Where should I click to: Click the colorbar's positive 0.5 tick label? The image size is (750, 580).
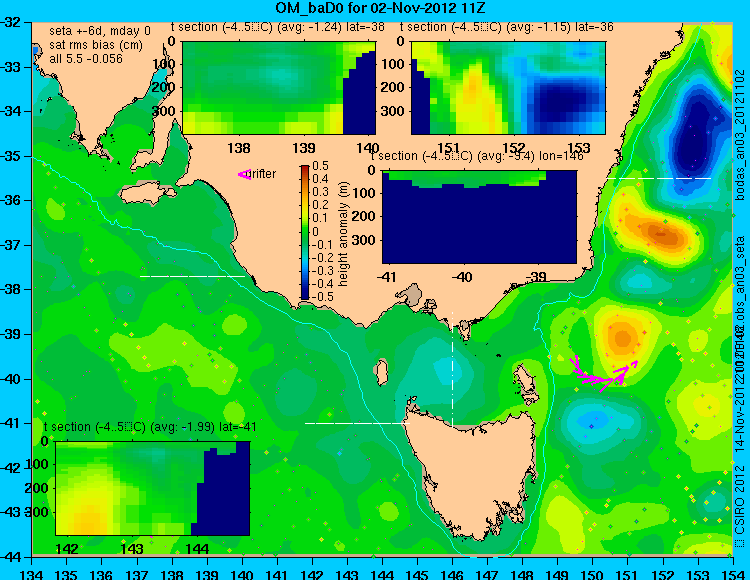(320, 166)
